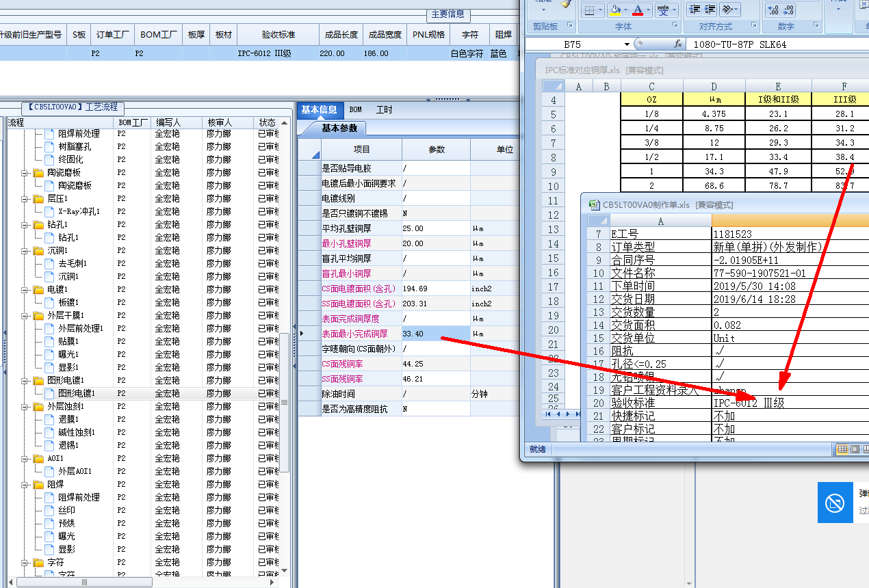Switch to the 基本信息 tab

tap(320, 109)
